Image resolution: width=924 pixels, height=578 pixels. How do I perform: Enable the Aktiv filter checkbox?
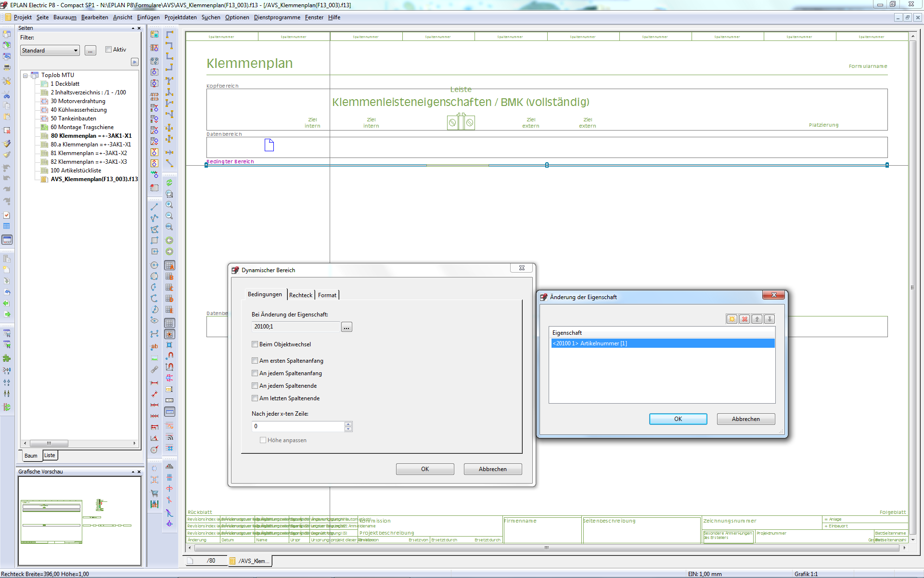(x=109, y=50)
